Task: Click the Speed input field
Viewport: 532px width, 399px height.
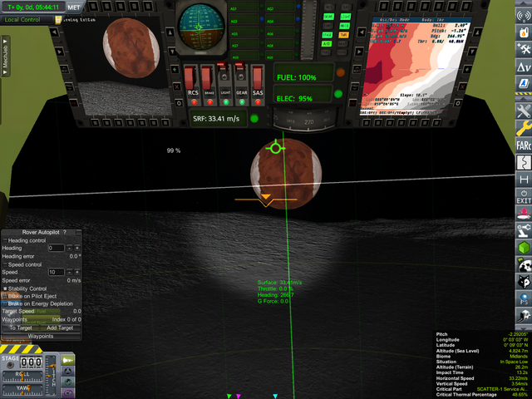Action: pos(56,272)
